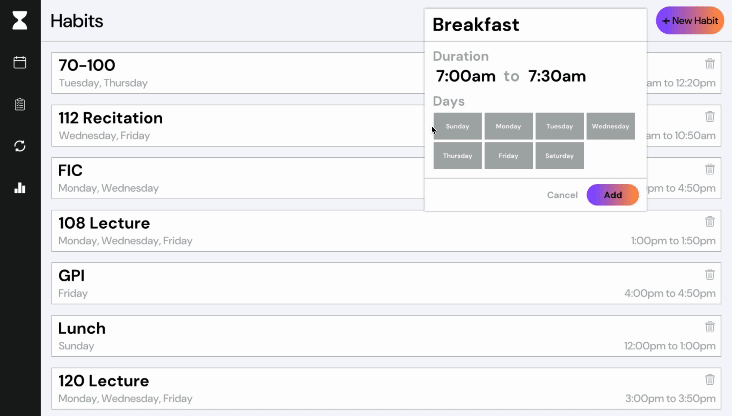This screenshot has height=416, width=732.
Task: Click the hourglass app logo
Action: [20, 21]
